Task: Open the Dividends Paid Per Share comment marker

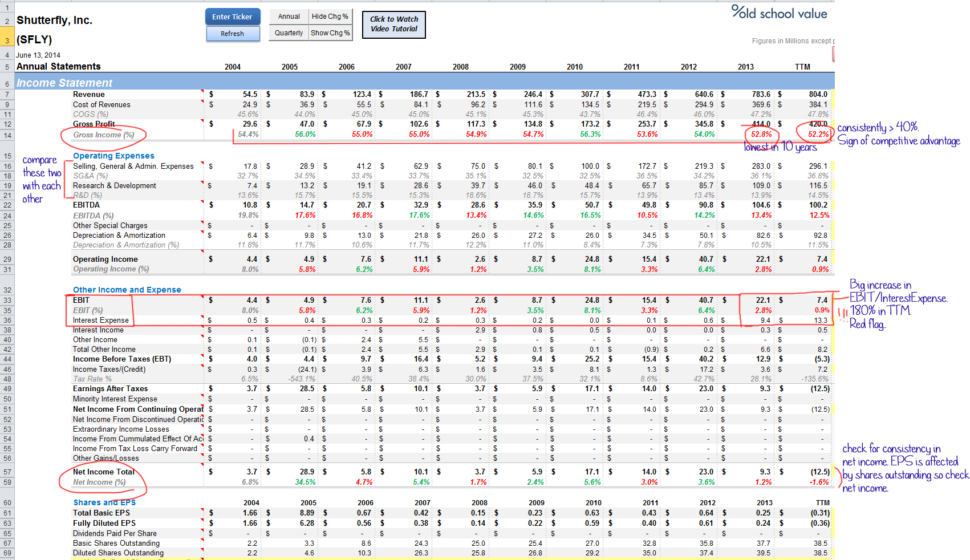Action: (x=203, y=530)
